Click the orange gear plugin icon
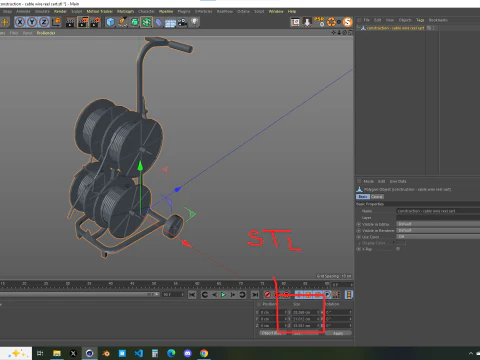This screenshot has height=360, width=480. pos(332,22)
